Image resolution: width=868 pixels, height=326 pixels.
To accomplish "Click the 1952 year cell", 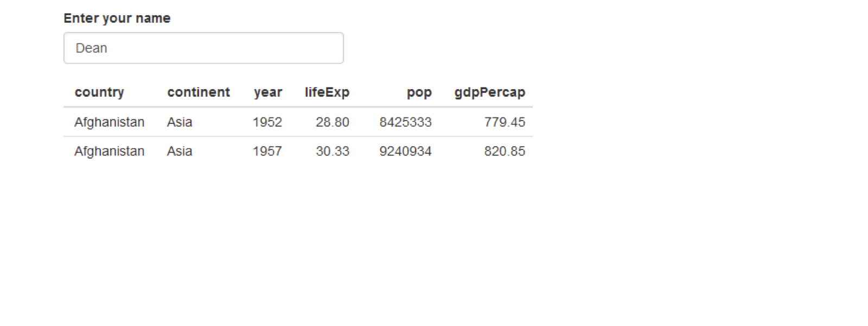I will tap(267, 122).
